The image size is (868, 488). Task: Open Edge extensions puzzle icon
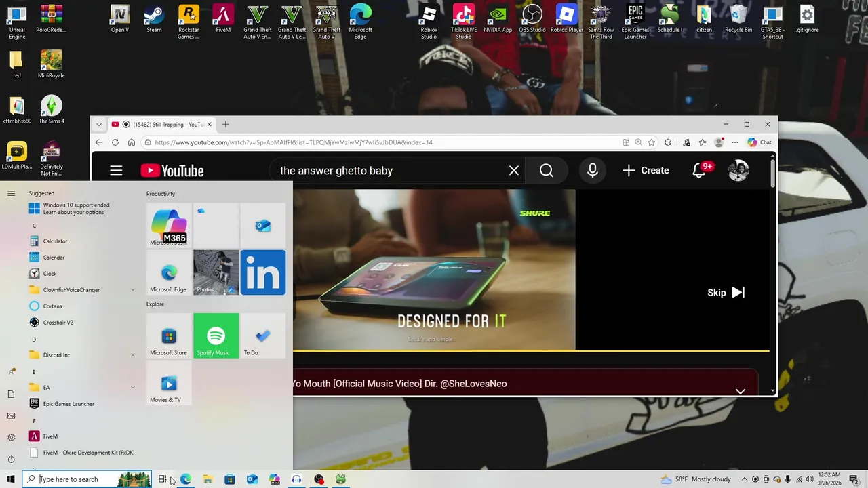click(668, 142)
